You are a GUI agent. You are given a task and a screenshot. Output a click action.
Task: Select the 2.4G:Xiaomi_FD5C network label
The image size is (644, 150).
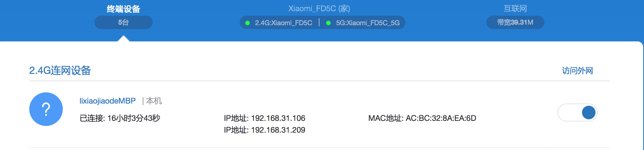click(x=283, y=23)
